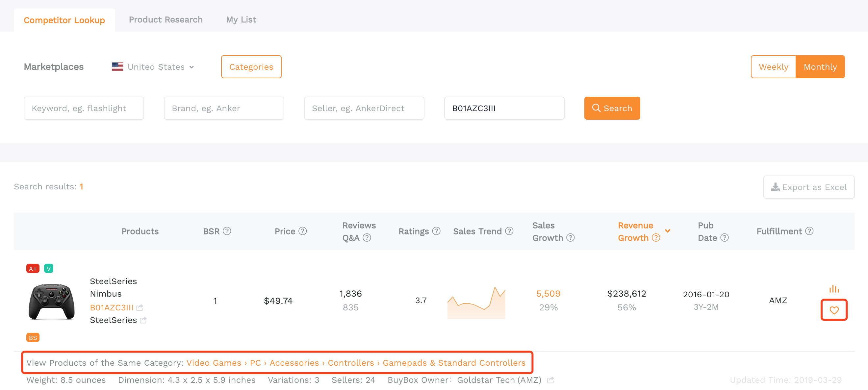The width and height of the screenshot is (868, 390).
Task: Open the bar chart history icon
Action: [834, 289]
